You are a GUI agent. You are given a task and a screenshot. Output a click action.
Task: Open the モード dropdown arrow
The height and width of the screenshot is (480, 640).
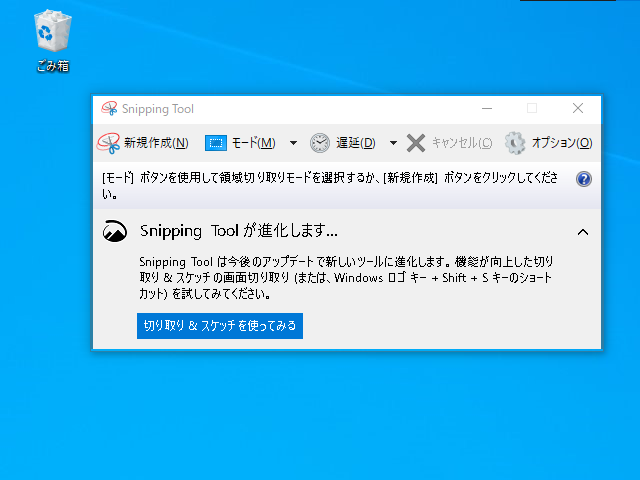point(293,143)
